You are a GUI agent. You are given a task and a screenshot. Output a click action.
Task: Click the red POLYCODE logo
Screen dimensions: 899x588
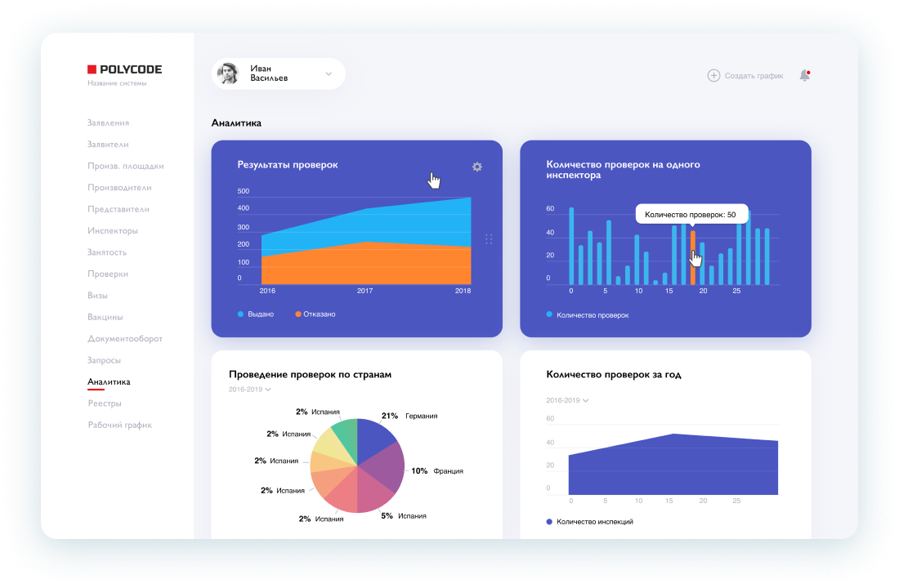click(x=92, y=69)
